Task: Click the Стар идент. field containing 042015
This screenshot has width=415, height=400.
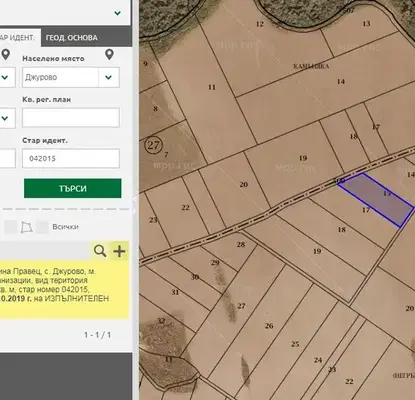Action: (x=71, y=158)
